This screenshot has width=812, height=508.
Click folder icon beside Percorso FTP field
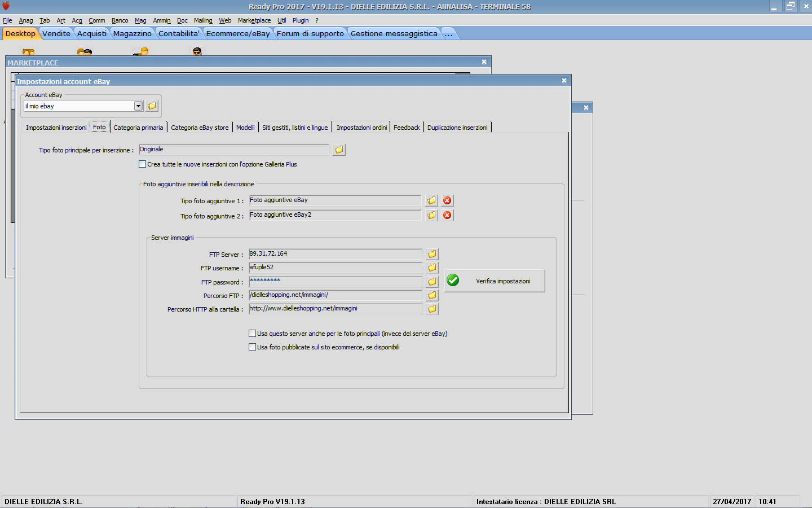[432, 295]
